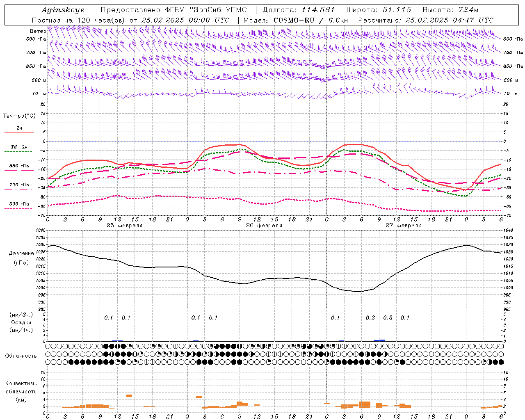This screenshot has height=420, width=525.
Task: Click the left 500 м wind level label
Action: tap(39, 80)
